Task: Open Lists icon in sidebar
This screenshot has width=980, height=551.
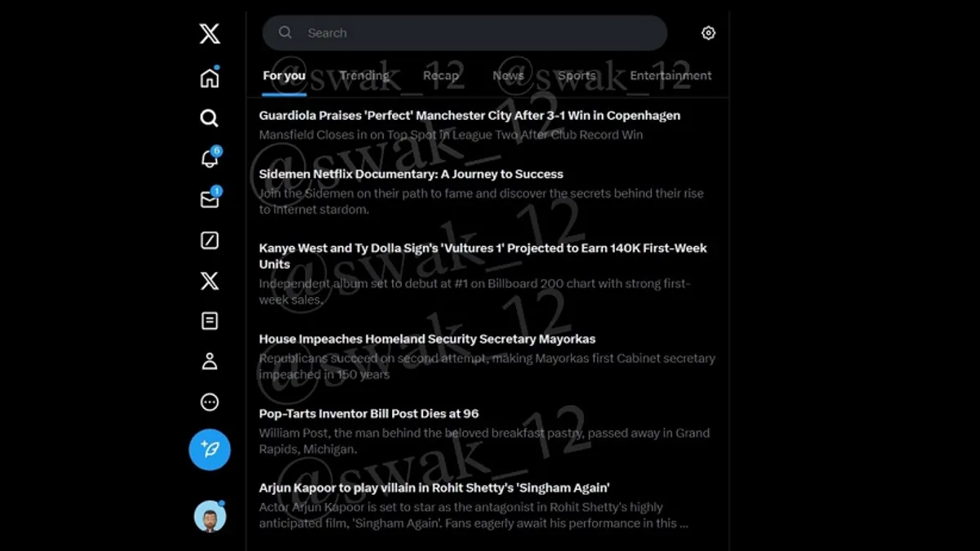Action: pos(210,321)
